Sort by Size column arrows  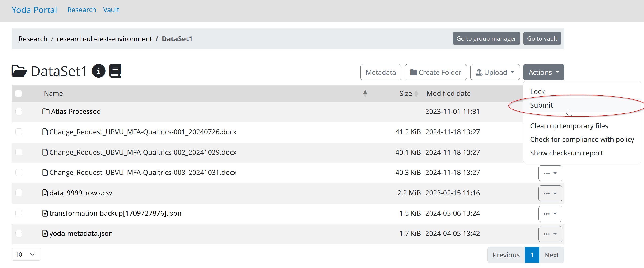(x=416, y=93)
